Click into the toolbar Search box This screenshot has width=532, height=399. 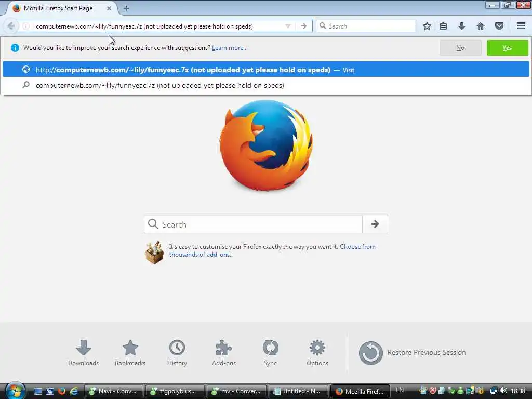366,26
